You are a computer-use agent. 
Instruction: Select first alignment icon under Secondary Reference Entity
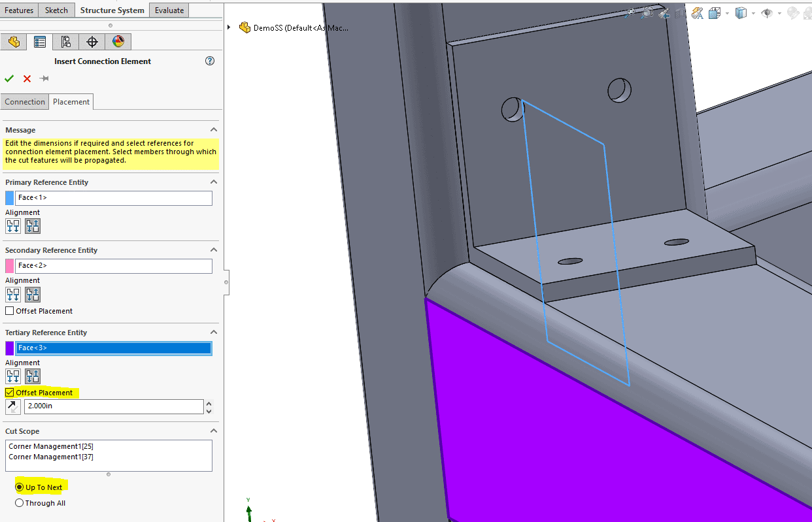[13, 295]
